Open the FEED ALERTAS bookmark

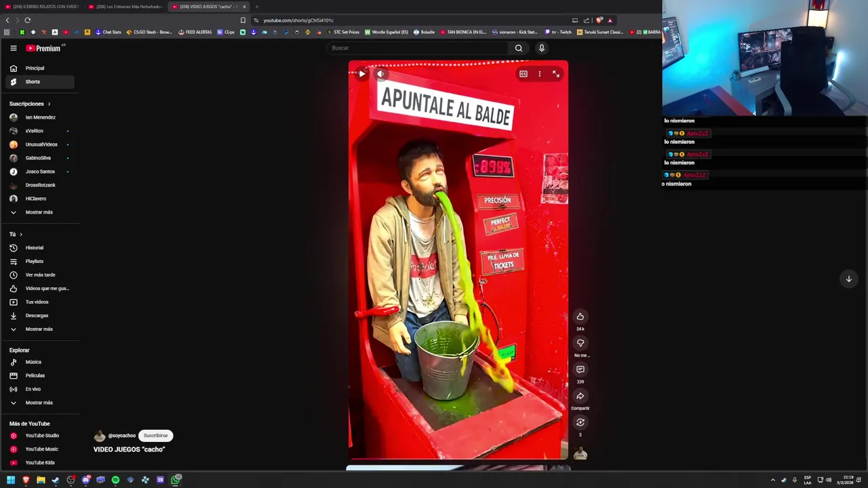pyautogui.click(x=195, y=33)
